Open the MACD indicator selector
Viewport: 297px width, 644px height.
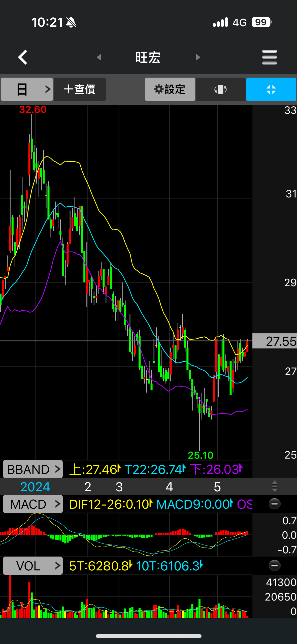pos(33,504)
